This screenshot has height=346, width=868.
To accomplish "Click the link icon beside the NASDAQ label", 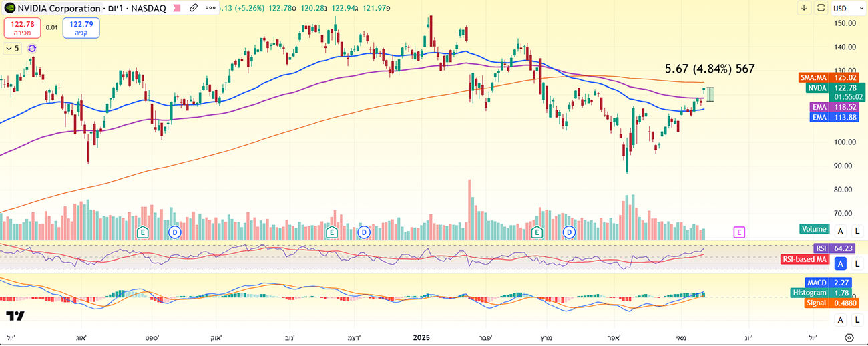I will (194, 8).
